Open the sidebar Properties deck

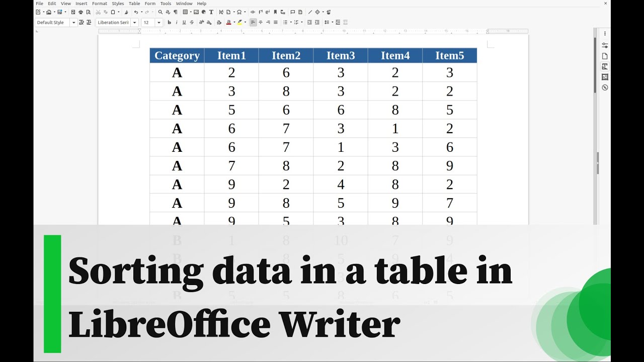[605, 45]
